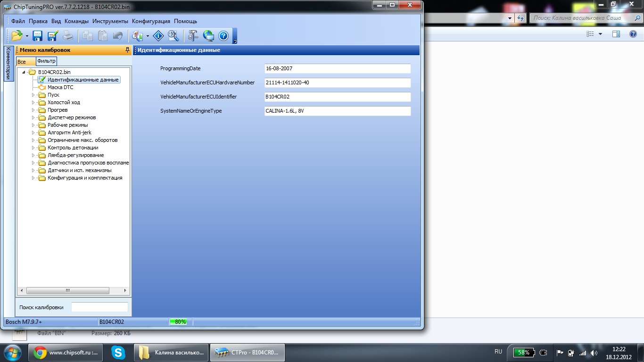Image resolution: width=644 pixels, height=362 pixels.
Task: Expand the Алгоритм Anti-jerk folder
Action: [x=33, y=132]
